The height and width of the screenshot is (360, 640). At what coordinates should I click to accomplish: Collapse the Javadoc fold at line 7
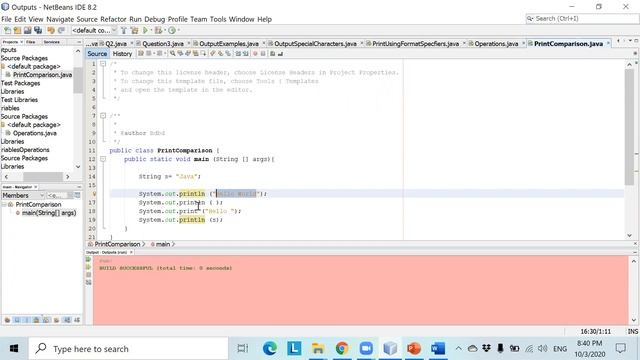pos(103,116)
